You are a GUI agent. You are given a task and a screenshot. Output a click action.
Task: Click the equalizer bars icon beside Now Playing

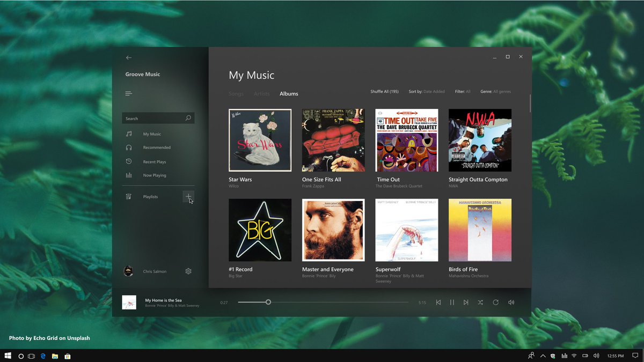click(129, 175)
